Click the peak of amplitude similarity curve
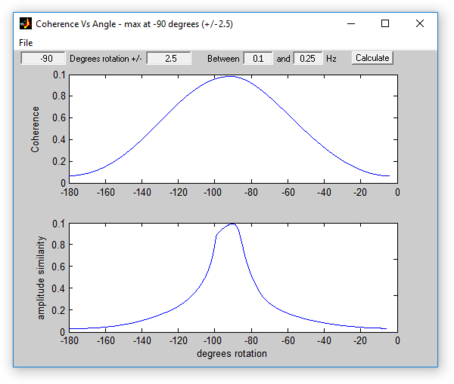This screenshot has height=384, width=454. pyautogui.click(x=233, y=224)
